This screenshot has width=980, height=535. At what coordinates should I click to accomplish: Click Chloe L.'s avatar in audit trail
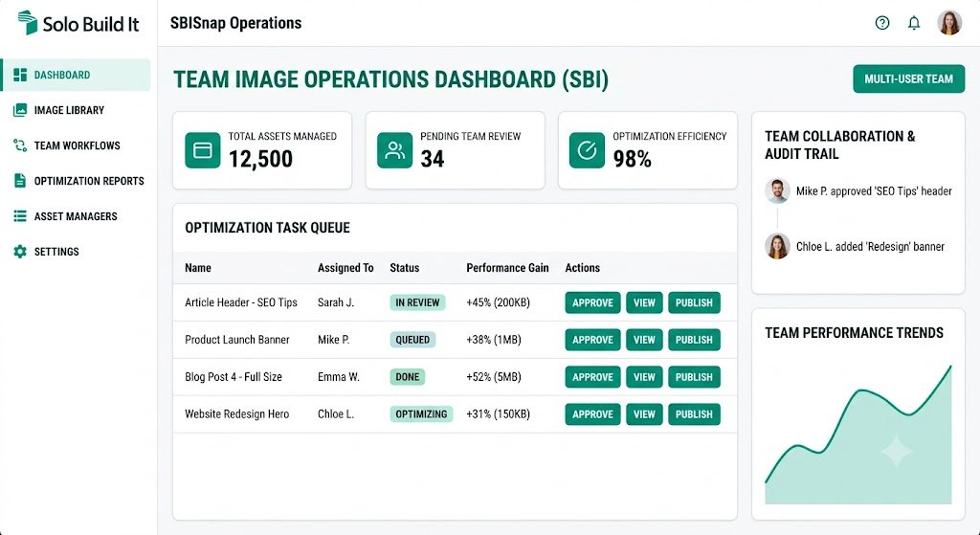click(777, 246)
